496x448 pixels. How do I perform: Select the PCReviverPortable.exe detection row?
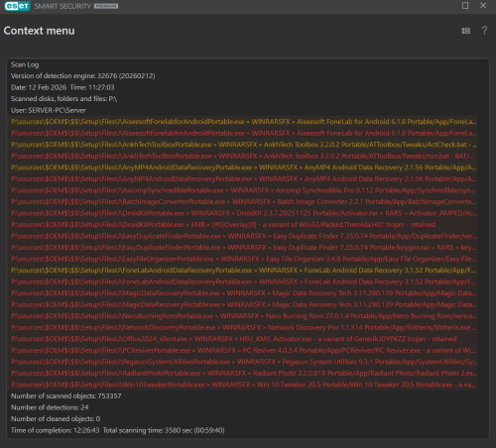click(x=244, y=350)
